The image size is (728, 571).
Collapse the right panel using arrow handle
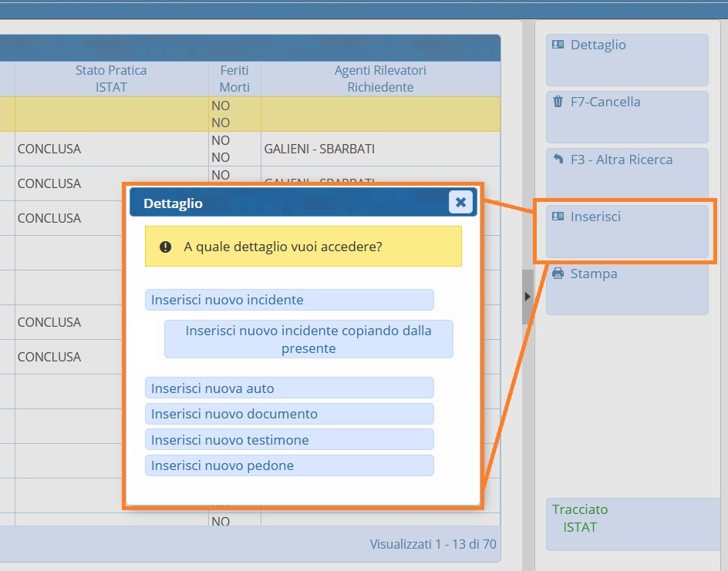pos(527,297)
